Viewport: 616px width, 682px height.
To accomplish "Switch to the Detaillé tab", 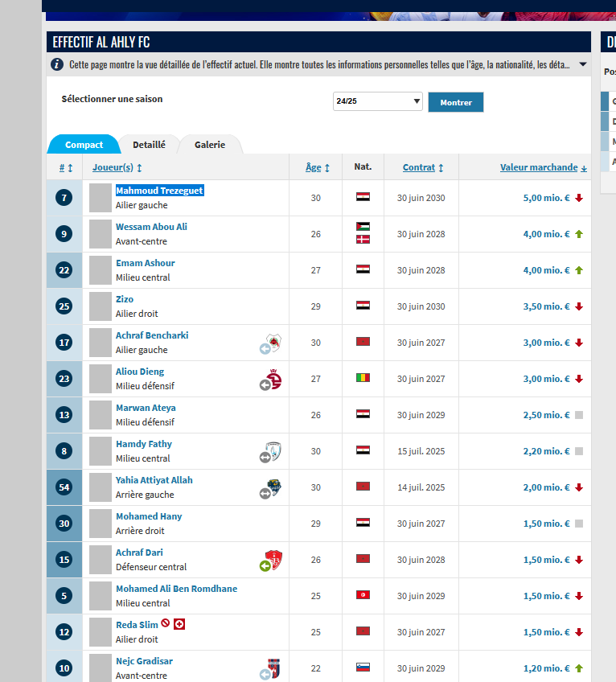I will 149,145.
